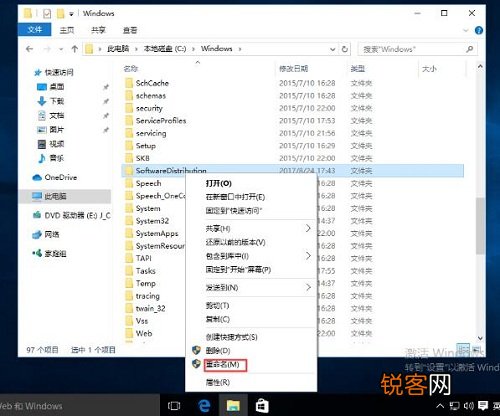Viewport: 500px width, 416px height.
Task: Sort by 类型 column header
Action: click(x=358, y=69)
